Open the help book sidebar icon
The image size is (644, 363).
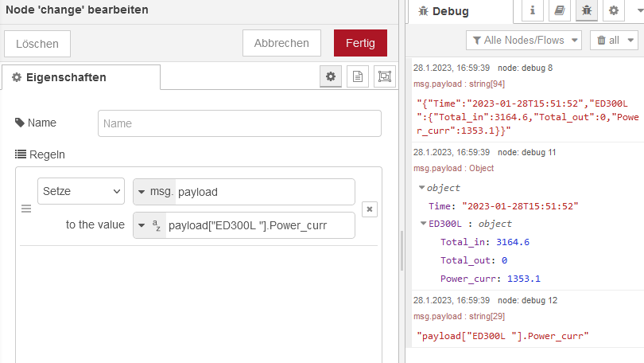click(x=560, y=11)
